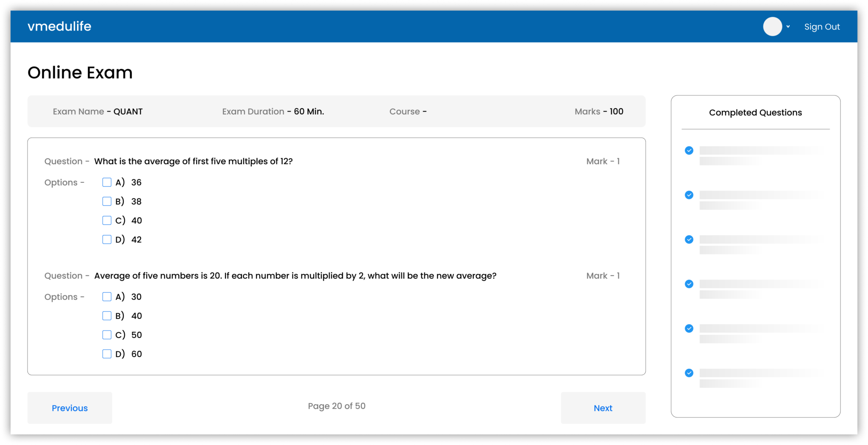Select fourth completed question checkmark icon
Image resolution: width=868 pixels, height=445 pixels.
point(689,284)
